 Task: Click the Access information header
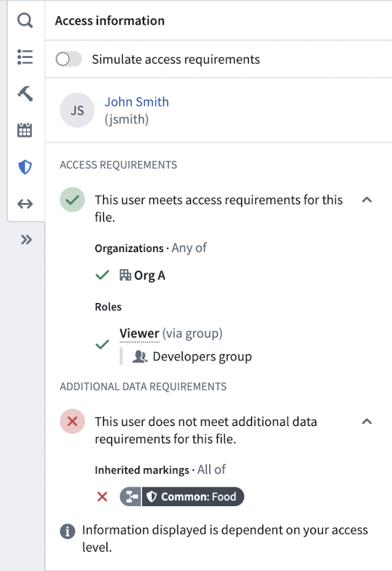click(x=110, y=21)
